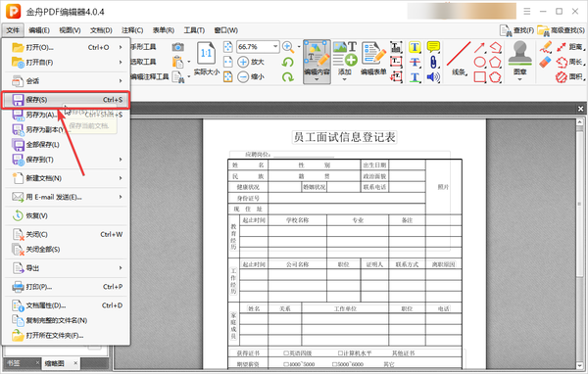
Task: Click Copy Full File Name (复制完整的文件名)
Action: coord(66,320)
